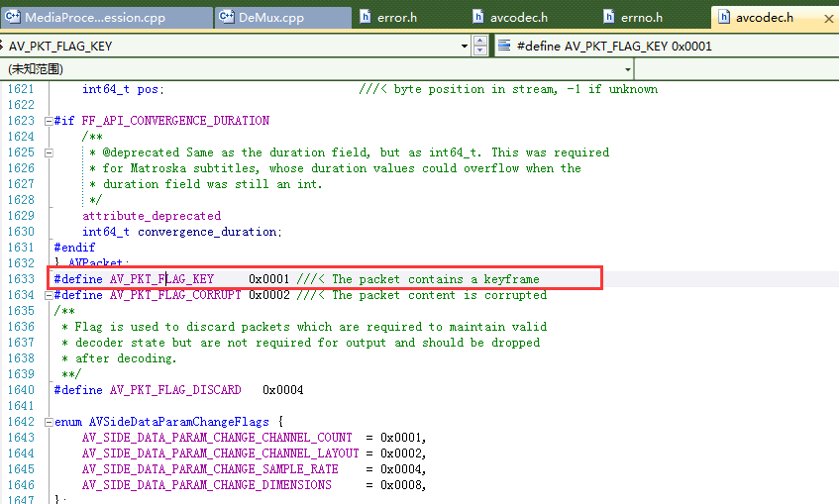The width and height of the screenshot is (839, 504).
Task: Click AV_PKT_FLAG_CORRUPT identifier in the code
Action: point(175,295)
